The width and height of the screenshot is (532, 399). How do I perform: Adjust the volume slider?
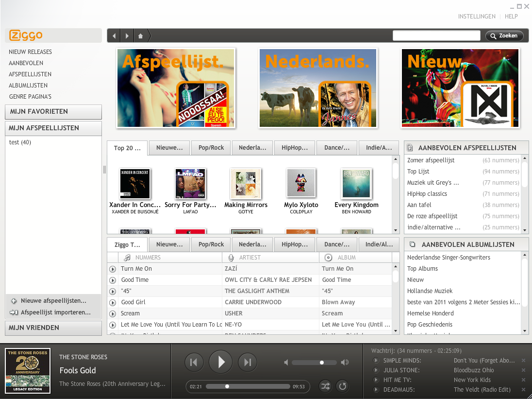[x=314, y=363]
